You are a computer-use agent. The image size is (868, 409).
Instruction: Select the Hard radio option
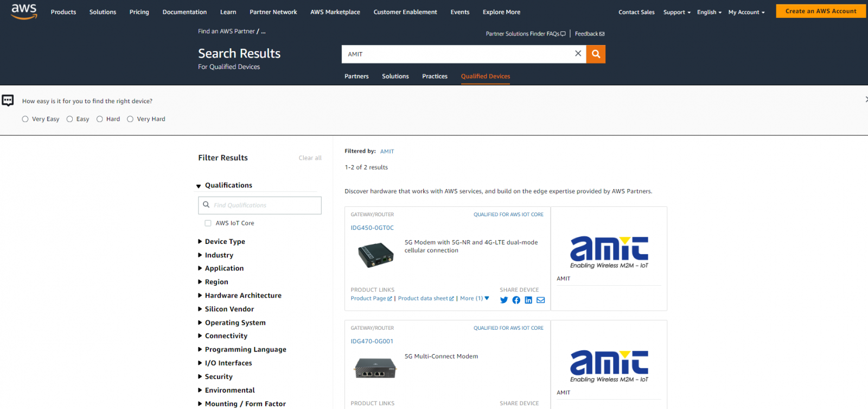pyautogui.click(x=100, y=119)
